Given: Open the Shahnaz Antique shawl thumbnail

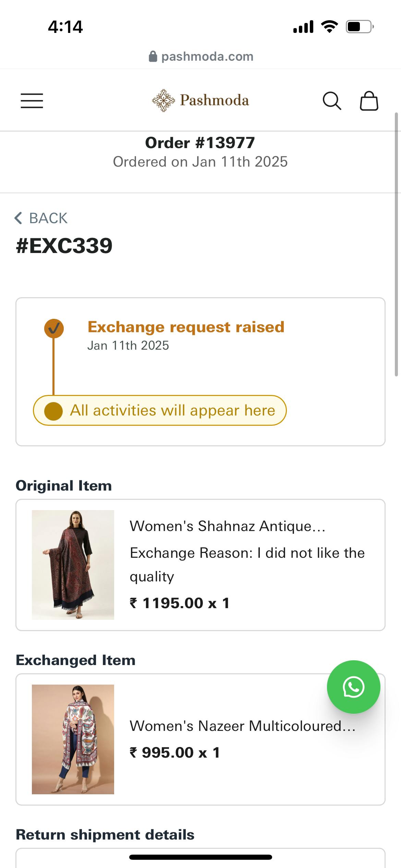Looking at the screenshot, I should [x=73, y=565].
